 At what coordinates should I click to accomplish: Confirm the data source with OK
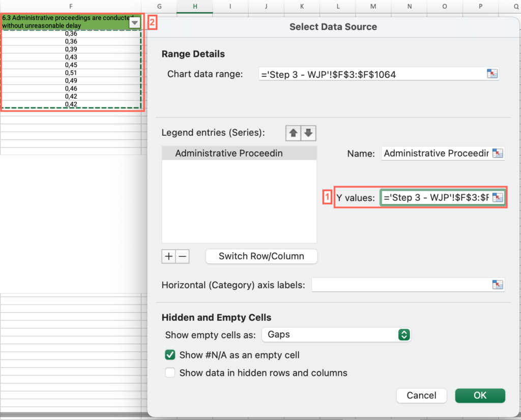480,396
